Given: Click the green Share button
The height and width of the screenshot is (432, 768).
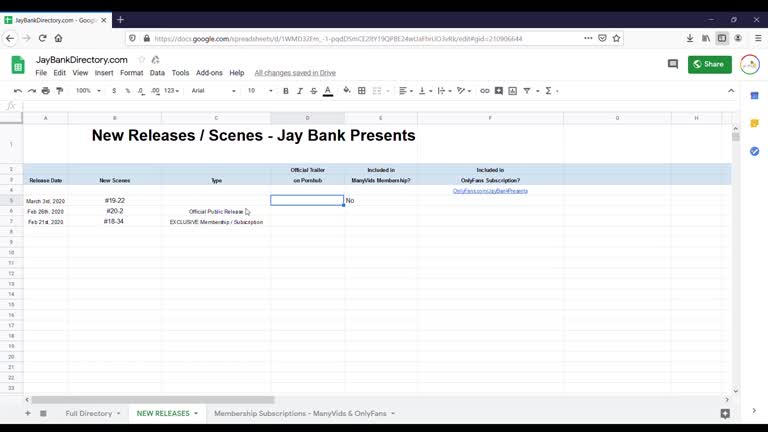Looking at the screenshot, I should [710, 64].
